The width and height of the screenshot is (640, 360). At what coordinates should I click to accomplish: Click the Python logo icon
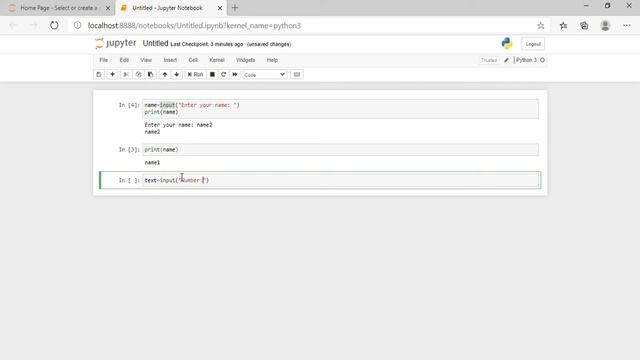click(x=507, y=43)
